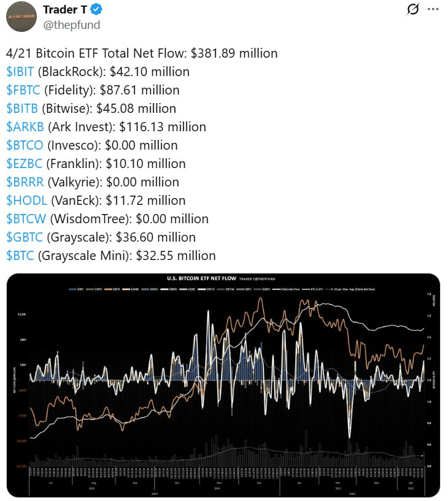Open the $BTC Grayscale Mini cashtag
This screenshot has height=501, width=448.
20,256
